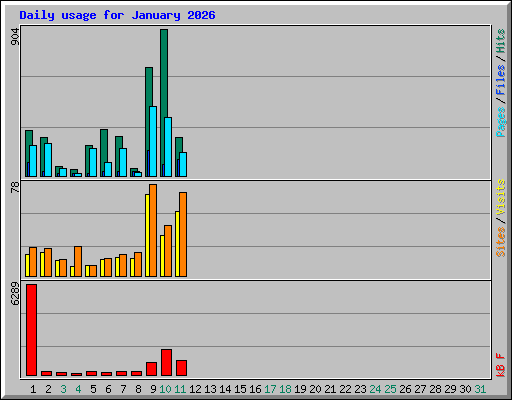Click day label 6 on the x-axis
The height and width of the screenshot is (400, 512).
tap(108, 389)
